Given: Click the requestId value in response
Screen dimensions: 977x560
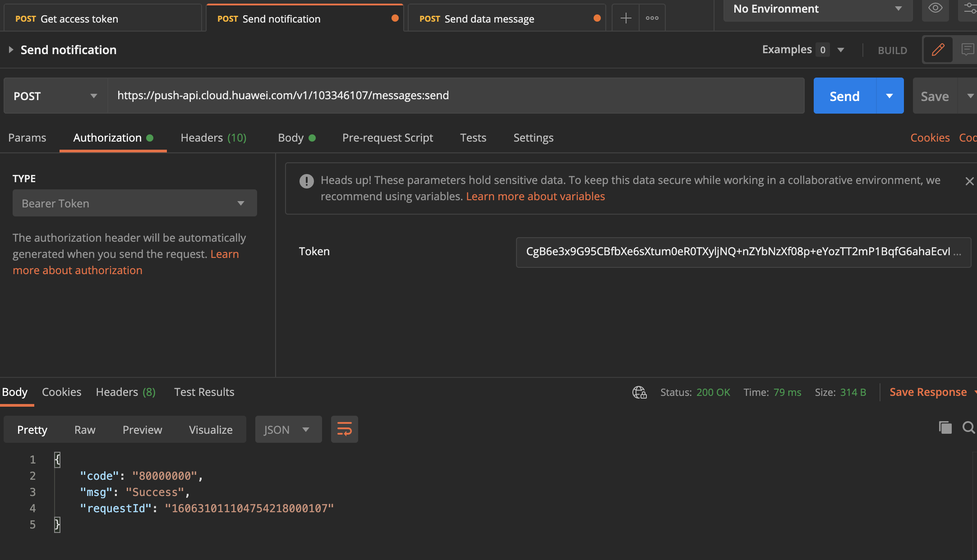Looking at the screenshot, I should [249, 508].
